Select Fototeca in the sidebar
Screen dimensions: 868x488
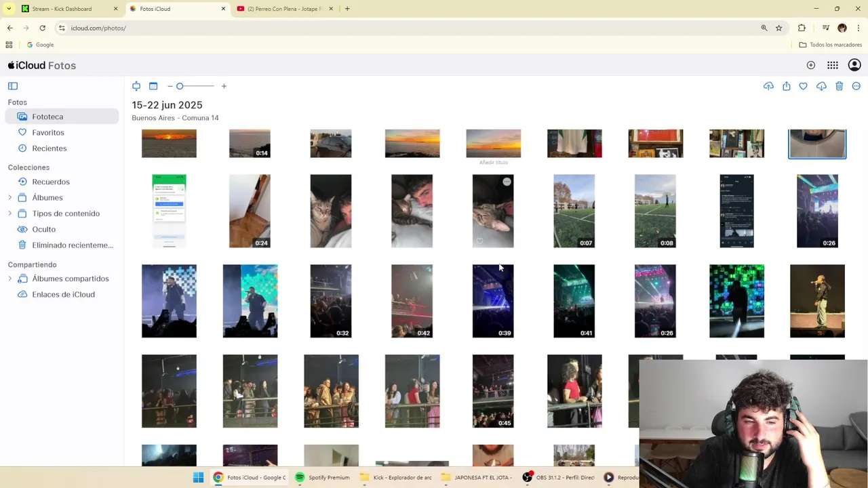(62, 117)
